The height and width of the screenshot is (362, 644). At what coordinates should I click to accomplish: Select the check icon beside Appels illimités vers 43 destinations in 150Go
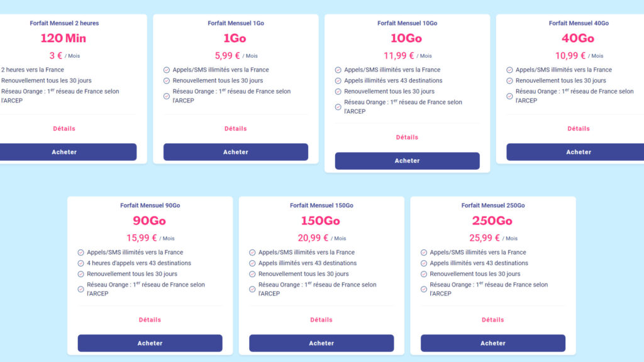click(x=252, y=263)
